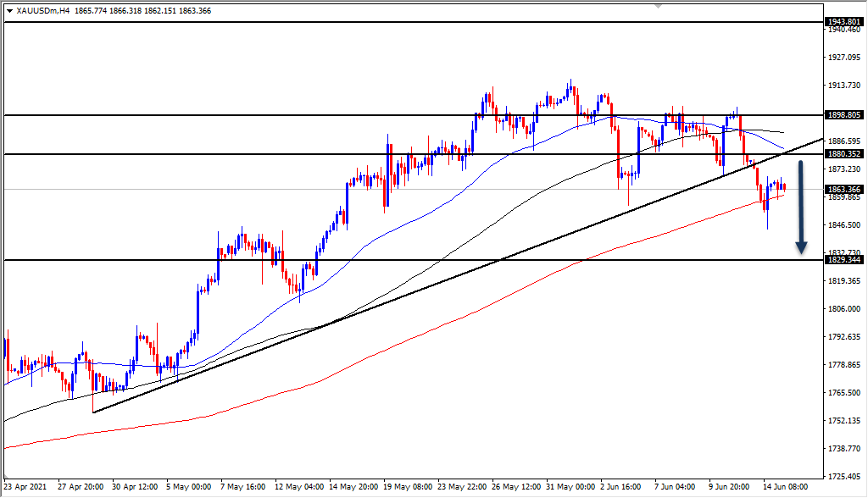
Task: Click the 14 Jun 08:00 time label
Action: point(786,487)
